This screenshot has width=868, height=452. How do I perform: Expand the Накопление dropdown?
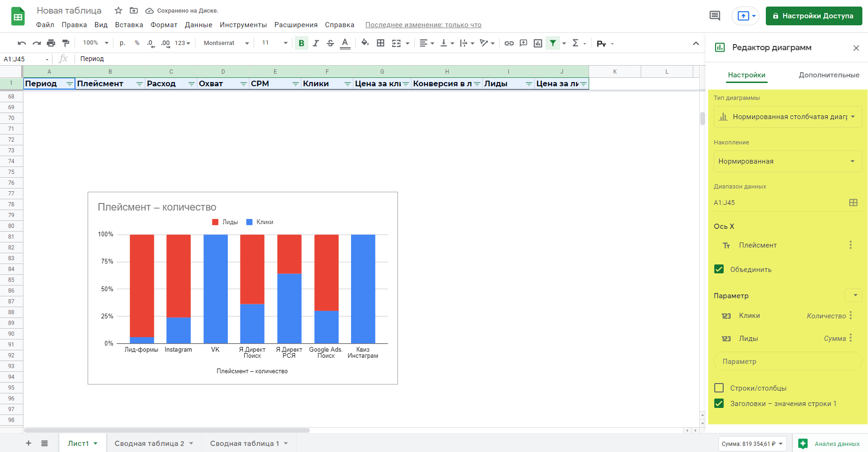coord(787,161)
